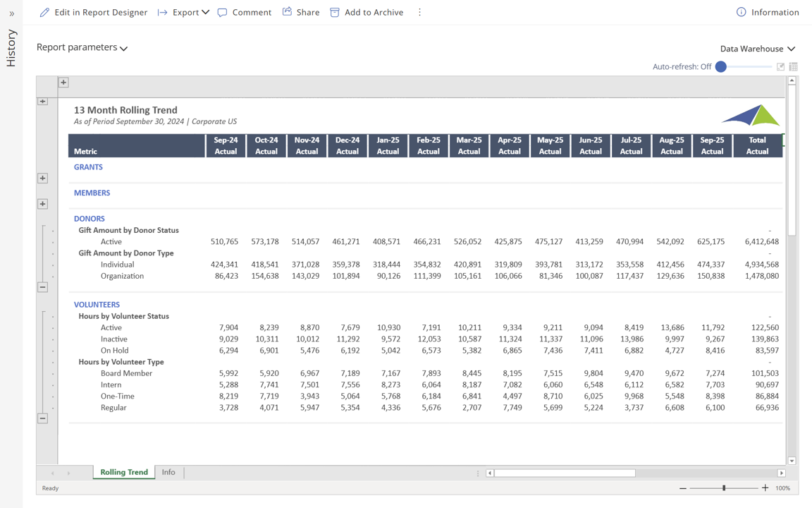The height and width of the screenshot is (508, 812).
Task: Click the Share button
Action: pyautogui.click(x=301, y=12)
